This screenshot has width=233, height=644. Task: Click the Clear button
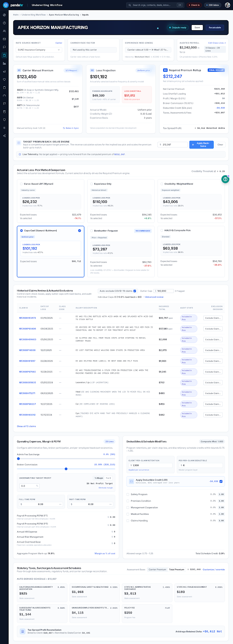point(220,144)
